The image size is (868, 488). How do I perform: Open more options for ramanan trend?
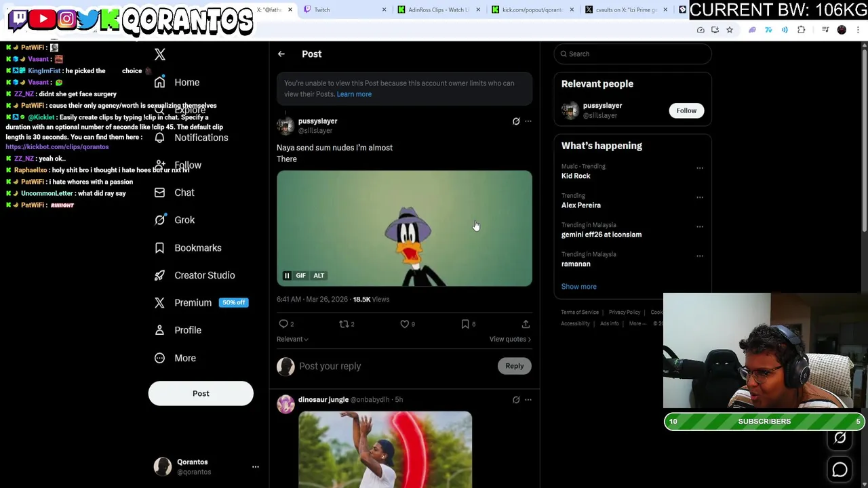[x=700, y=256]
